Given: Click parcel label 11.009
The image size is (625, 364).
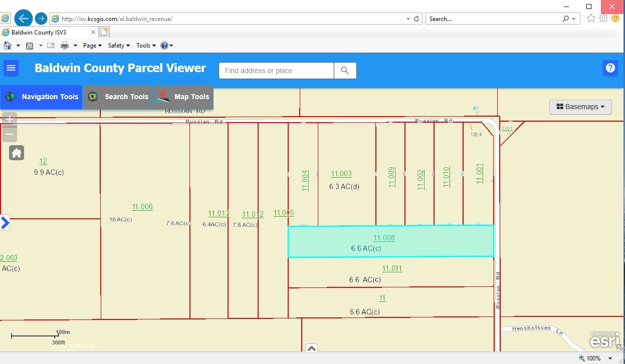Looking at the screenshot, I should pyautogui.click(x=392, y=177).
